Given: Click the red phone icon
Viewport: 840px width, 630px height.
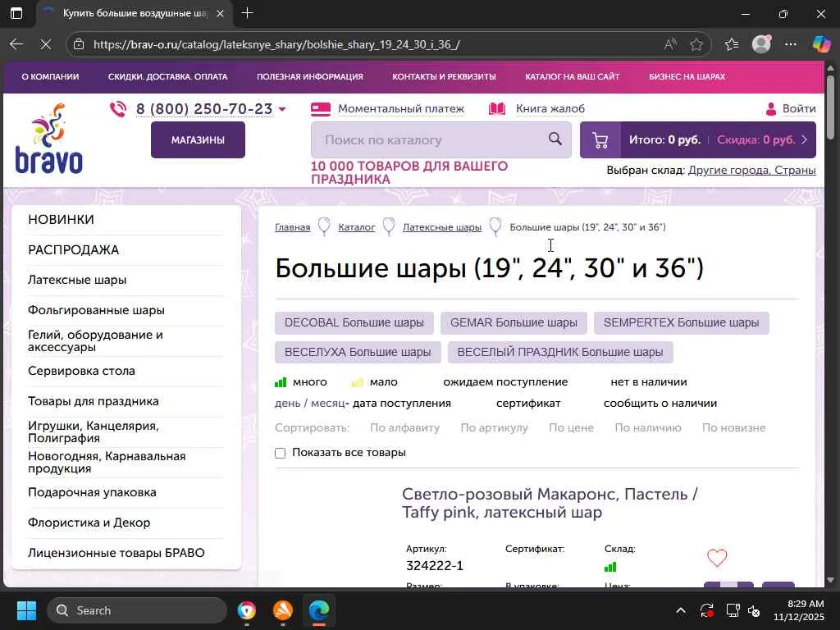Looking at the screenshot, I should click(x=118, y=109).
